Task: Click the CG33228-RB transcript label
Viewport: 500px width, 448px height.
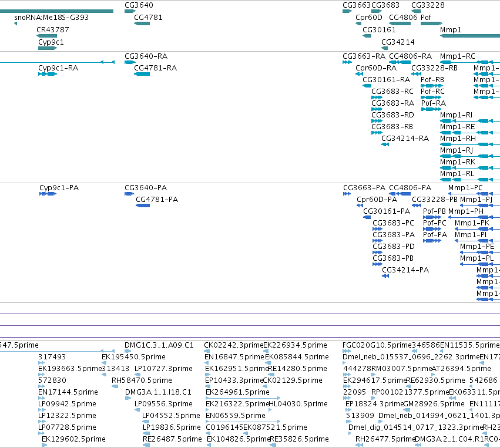Action: pyautogui.click(x=434, y=68)
